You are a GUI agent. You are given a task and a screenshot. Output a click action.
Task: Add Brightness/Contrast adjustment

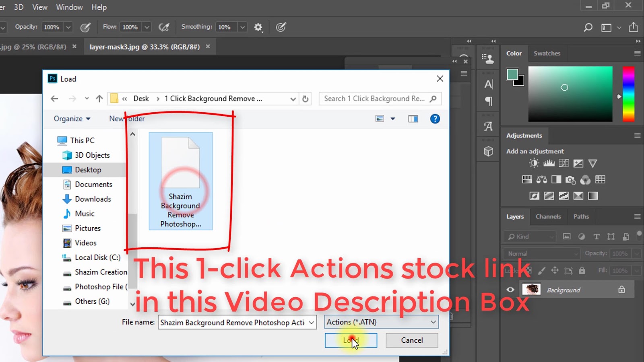[534, 163]
